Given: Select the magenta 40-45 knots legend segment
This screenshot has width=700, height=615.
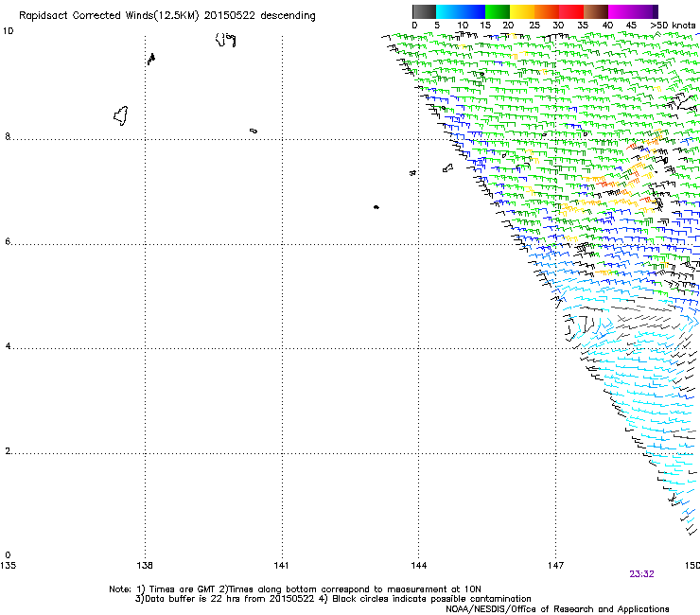Looking at the screenshot, I should coord(621,11).
